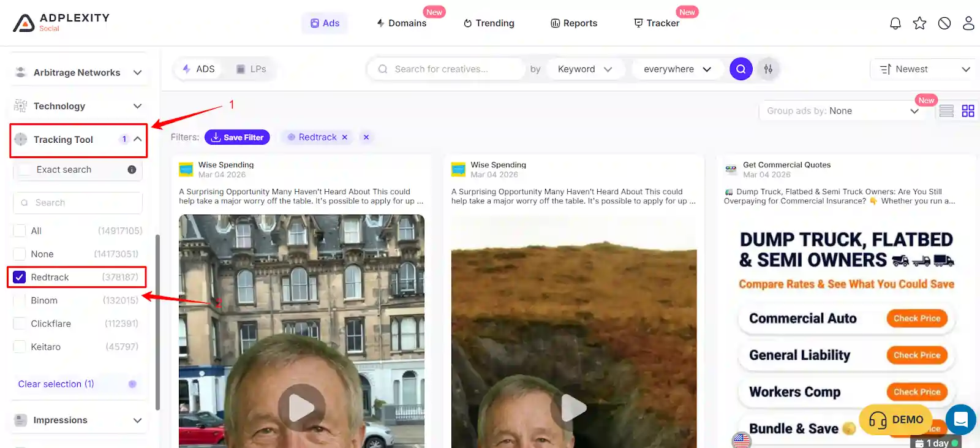The height and width of the screenshot is (448, 980).
Task: Open the Keyword search type dropdown
Action: [584, 69]
